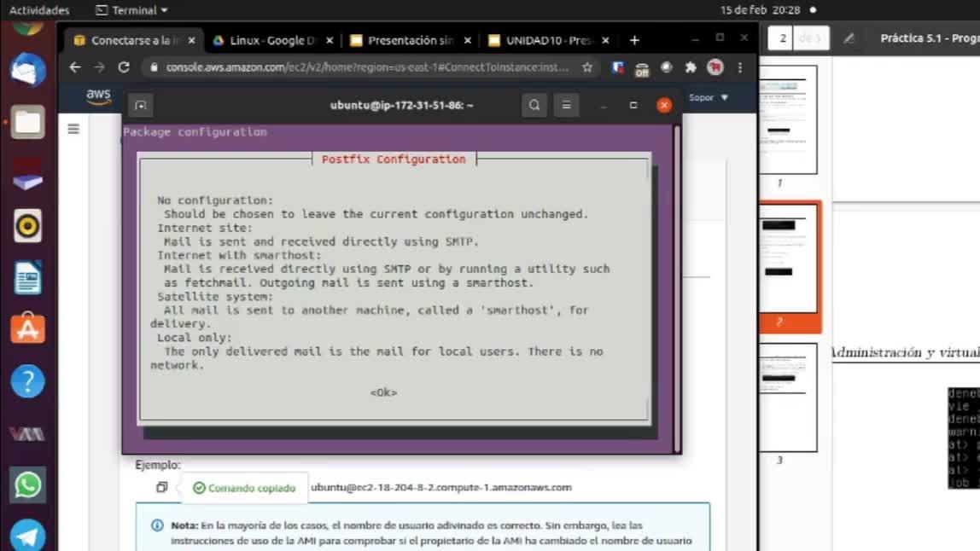Copy the example SSH command
The height and width of the screenshot is (551, 980).
pos(162,487)
